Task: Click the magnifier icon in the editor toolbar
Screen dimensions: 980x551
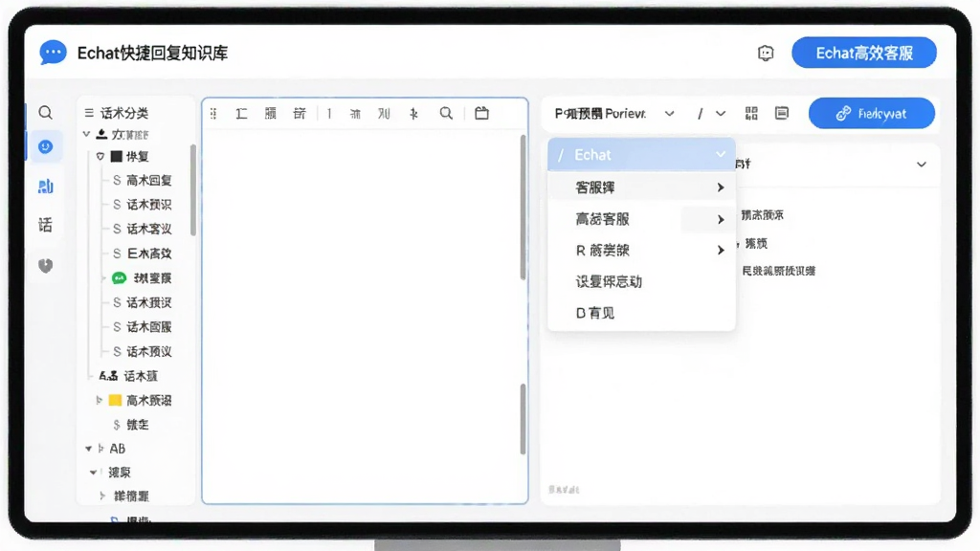Action: tap(446, 113)
